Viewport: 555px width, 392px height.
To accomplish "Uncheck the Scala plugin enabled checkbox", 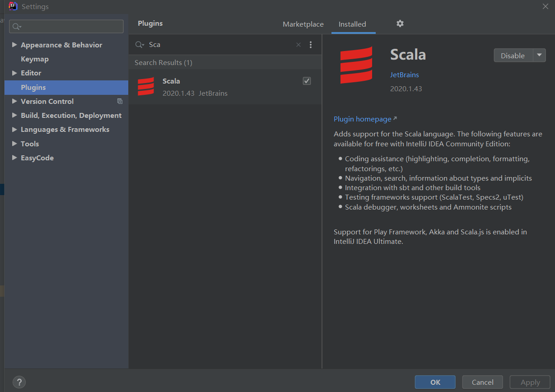I will coord(307,81).
